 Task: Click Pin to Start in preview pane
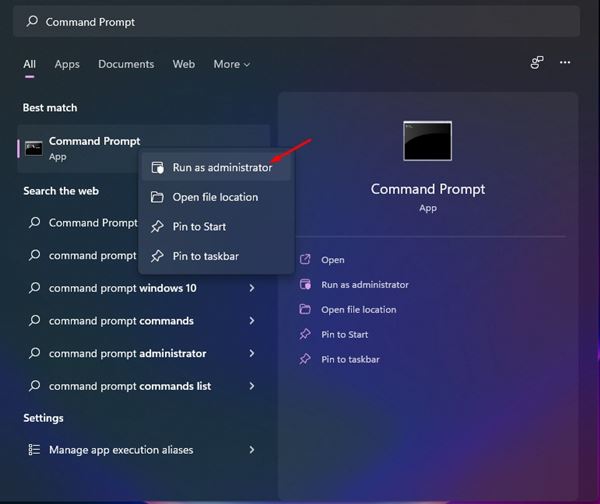click(344, 334)
